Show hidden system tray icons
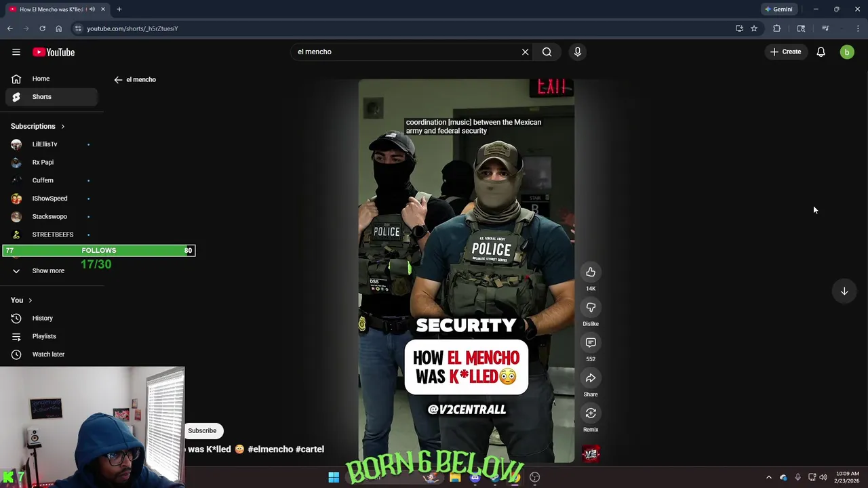868x488 pixels. point(768,477)
